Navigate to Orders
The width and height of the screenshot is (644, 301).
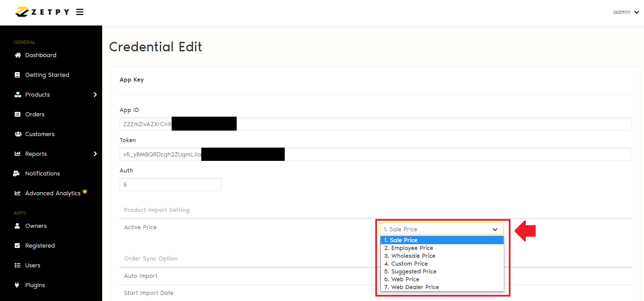[35, 114]
